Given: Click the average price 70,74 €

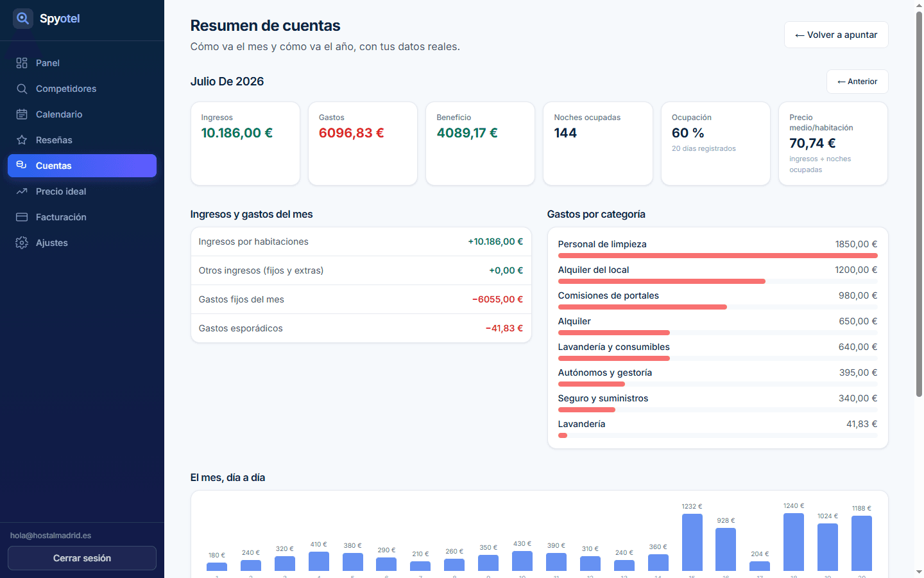Looking at the screenshot, I should pyautogui.click(x=812, y=143).
